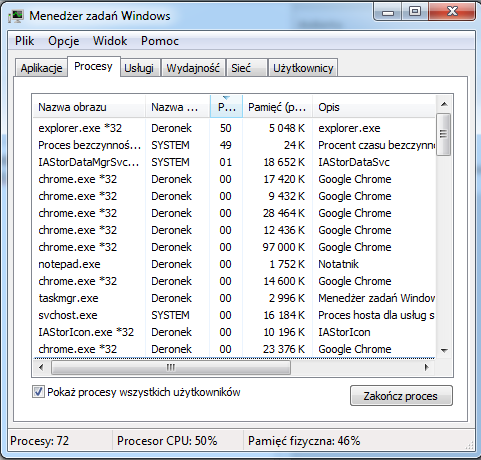Sort by 'Opis' column header
The width and height of the screenshot is (481, 460).
pos(374,107)
